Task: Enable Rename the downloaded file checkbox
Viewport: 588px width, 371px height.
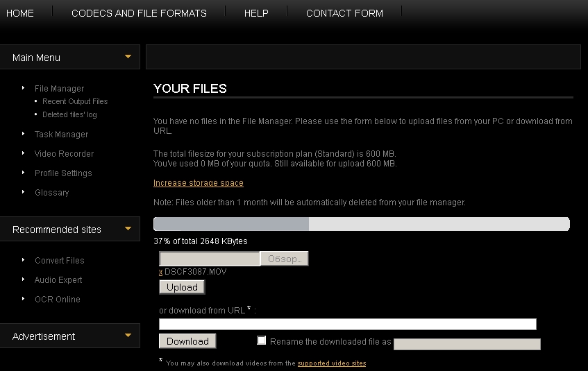Action: coord(262,340)
